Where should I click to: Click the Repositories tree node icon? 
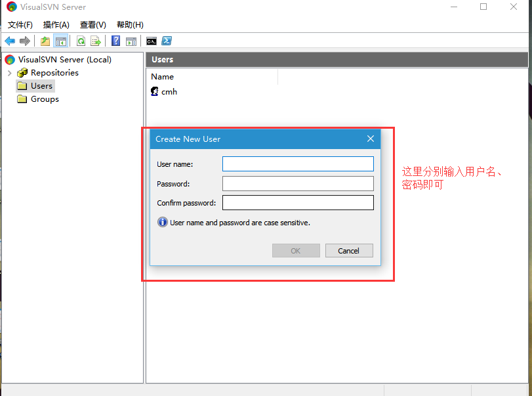[22, 73]
